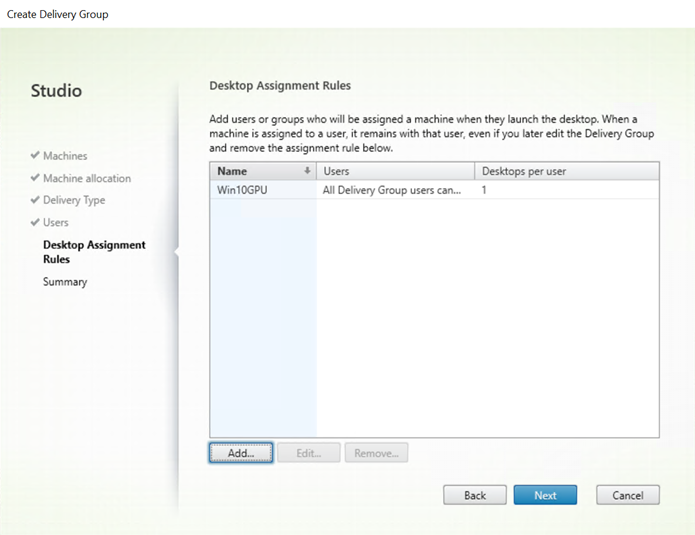This screenshot has width=695, height=535.
Task: Click Next to continue the wizard
Action: [x=545, y=495]
